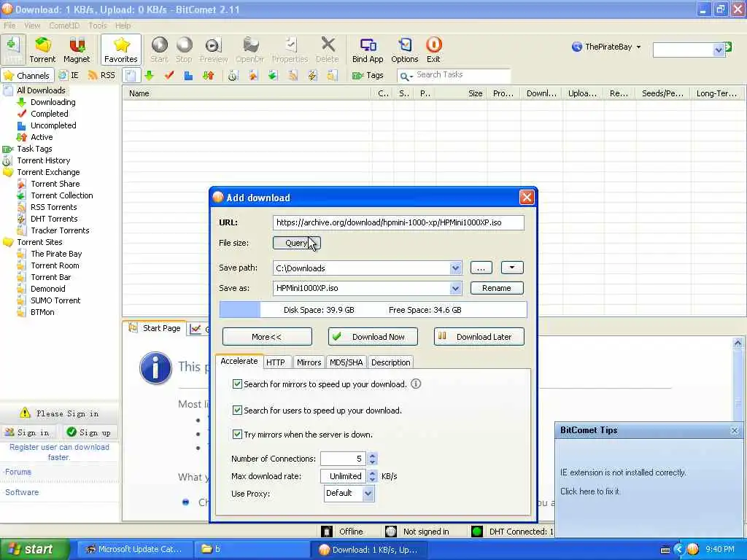The width and height of the screenshot is (747, 560).
Task: Toggle Search for mirrors checkbox
Action: point(237,384)
